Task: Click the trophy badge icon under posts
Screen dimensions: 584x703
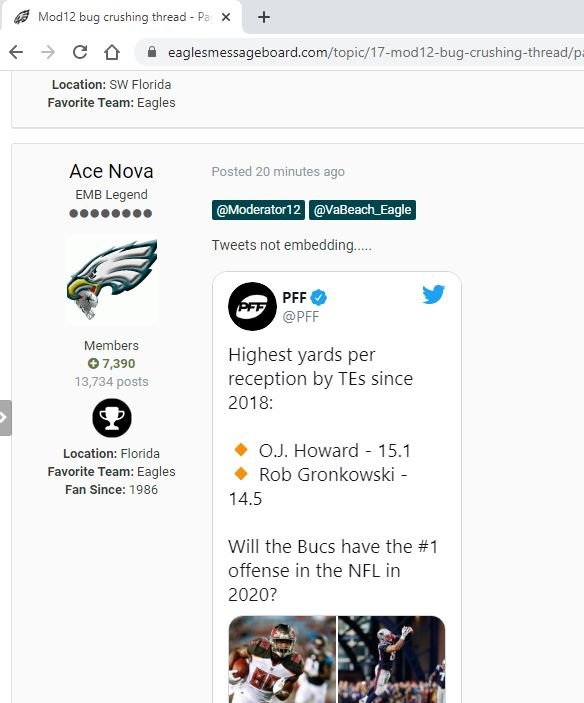Action: pyautogui.click(x=112, y=418)
